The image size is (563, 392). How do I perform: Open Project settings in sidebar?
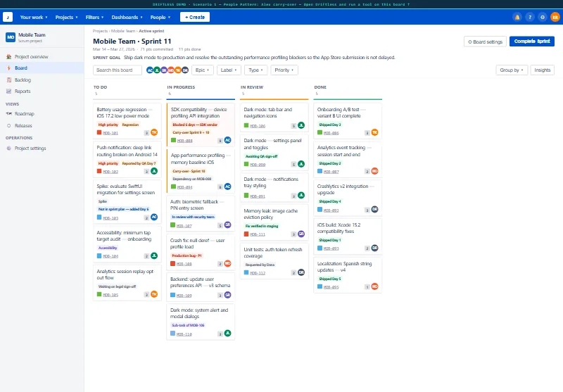coord(42,148)
